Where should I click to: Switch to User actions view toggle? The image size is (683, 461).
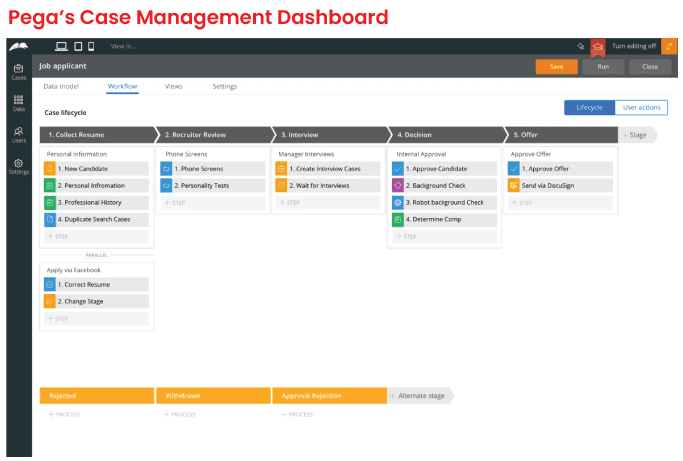(641, 107)
